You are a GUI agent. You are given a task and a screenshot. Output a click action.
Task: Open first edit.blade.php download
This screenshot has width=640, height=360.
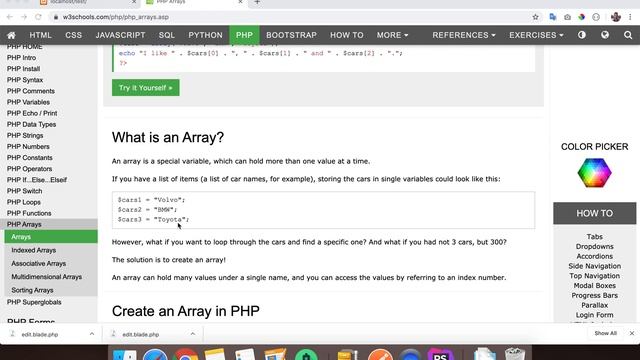(x=40, y=334)
